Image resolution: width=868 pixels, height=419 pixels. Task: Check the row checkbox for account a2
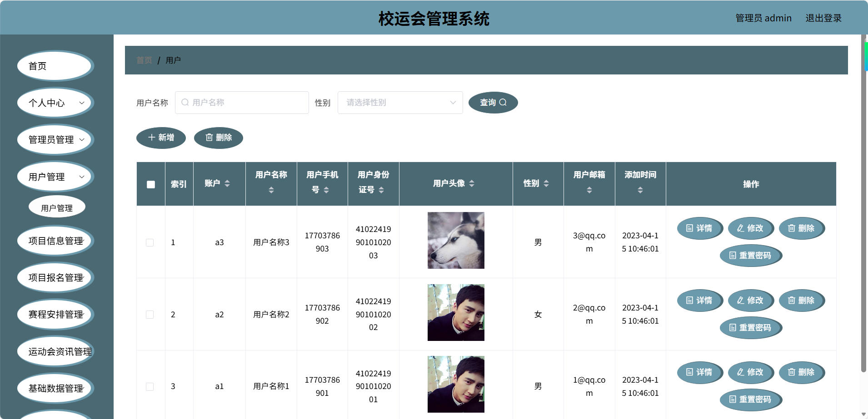pos(150,315)
